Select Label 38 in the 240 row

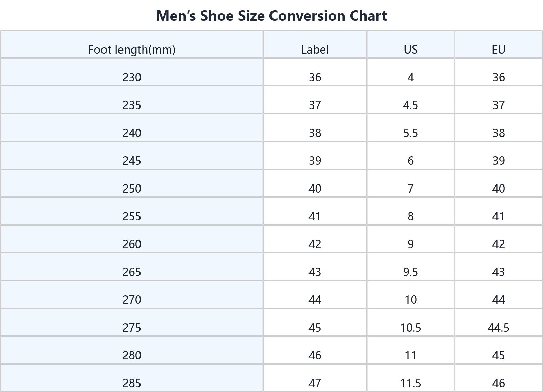[x=315, y=133]
